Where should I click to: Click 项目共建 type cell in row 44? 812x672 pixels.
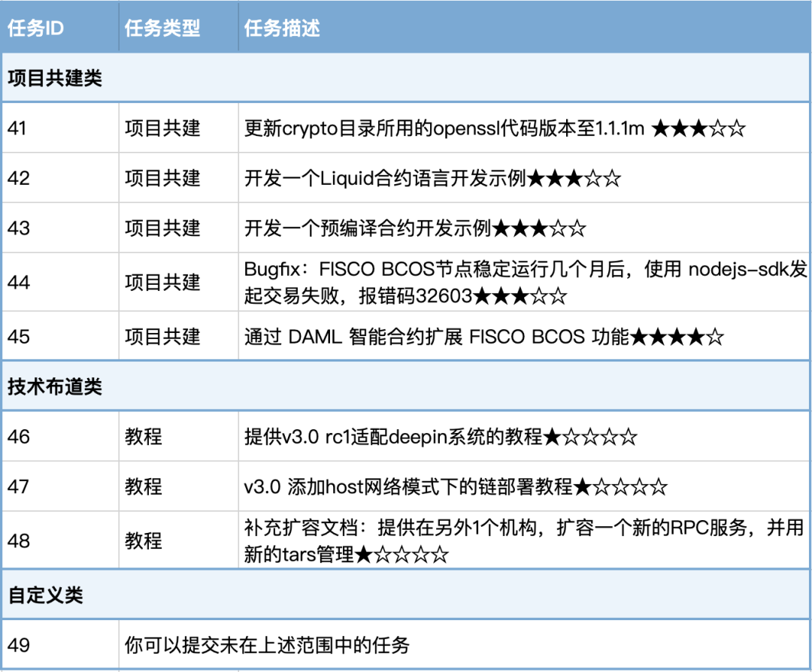click(x=179, y=282)
